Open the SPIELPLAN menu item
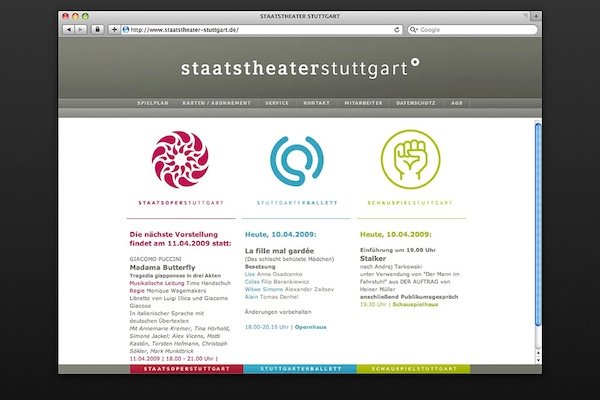The height and width of the screenshot is (400, 600). pos(153,103)
